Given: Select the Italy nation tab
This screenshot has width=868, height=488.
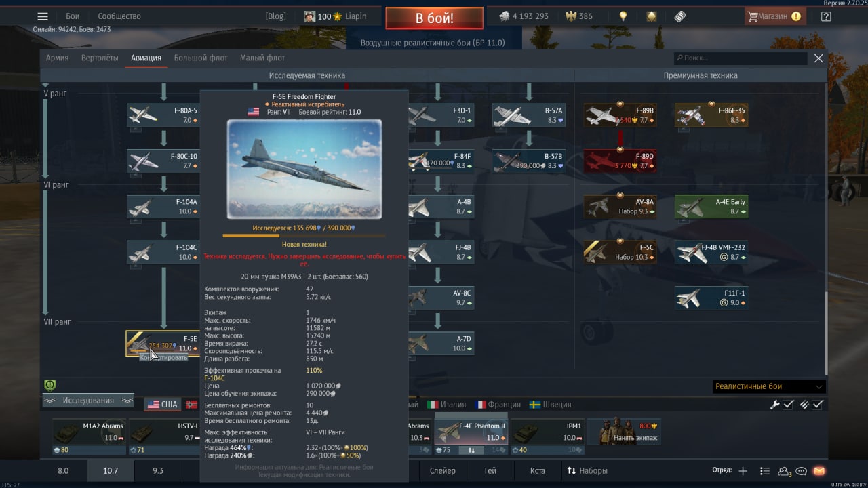Looking at the screenshot, I should pyautogui.click(x=447, y=405).
